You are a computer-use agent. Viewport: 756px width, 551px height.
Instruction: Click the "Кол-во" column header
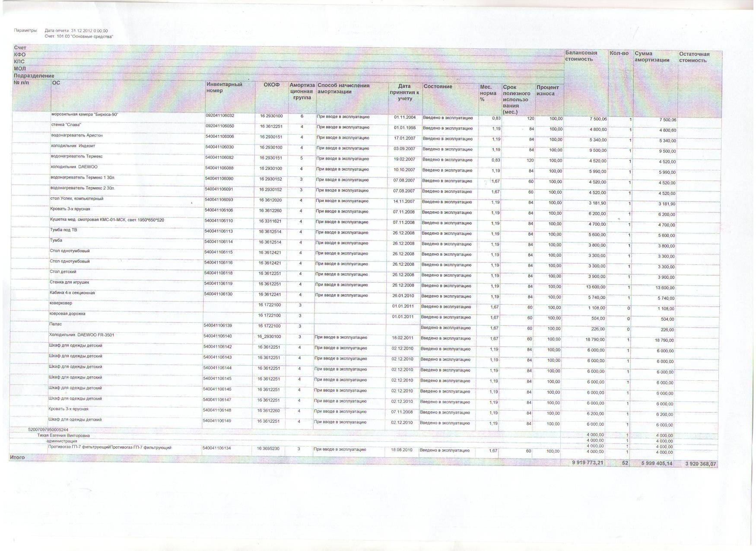point(619,53)
